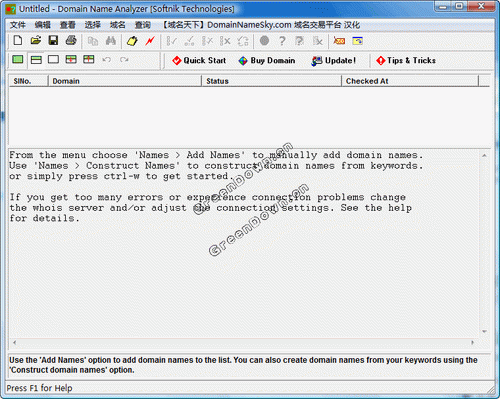Screen dimensions: 500x399
Task: Click the grayed redo arrow icon
Action: 124,60
